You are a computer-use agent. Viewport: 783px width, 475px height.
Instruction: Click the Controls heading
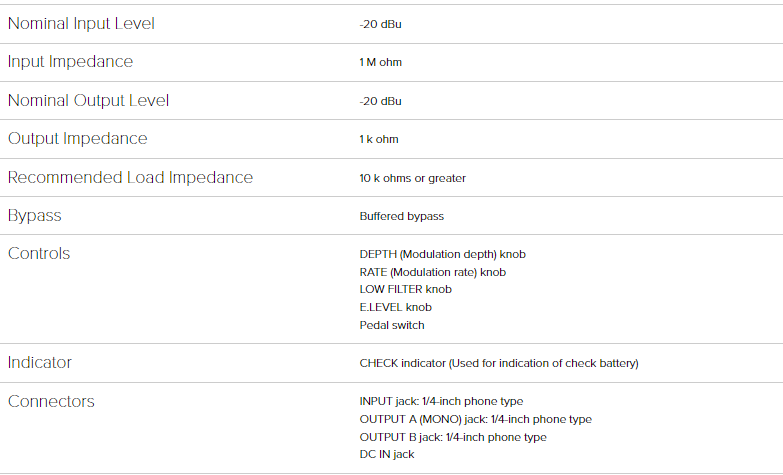coord(39,253)
